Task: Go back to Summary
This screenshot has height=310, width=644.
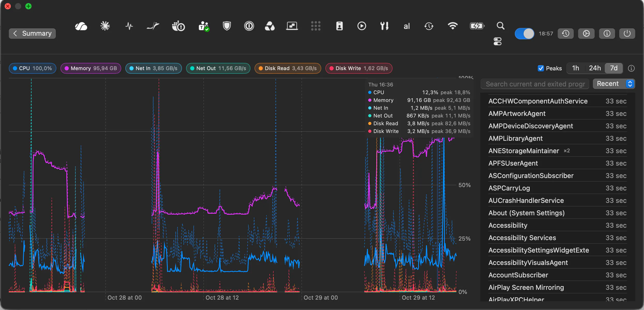Action: coord(32,34)
